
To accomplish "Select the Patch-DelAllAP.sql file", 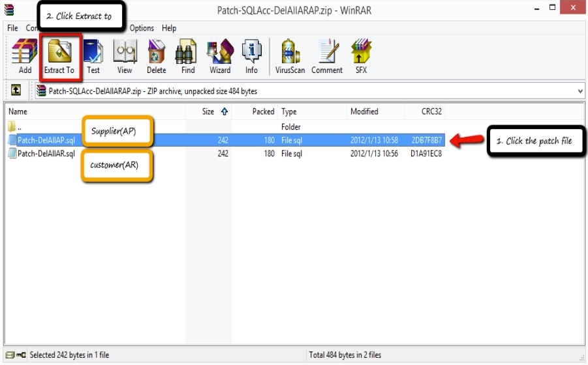I will click(46, 140).
